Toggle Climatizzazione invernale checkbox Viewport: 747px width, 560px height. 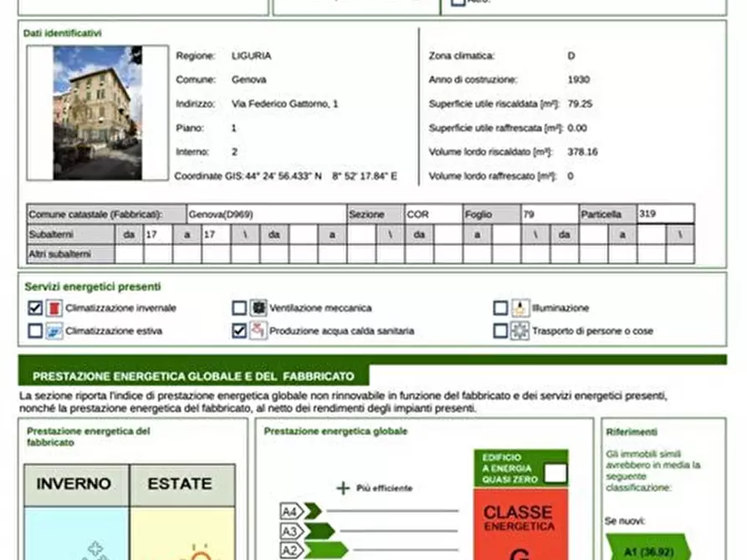click(x=35, y=308)
